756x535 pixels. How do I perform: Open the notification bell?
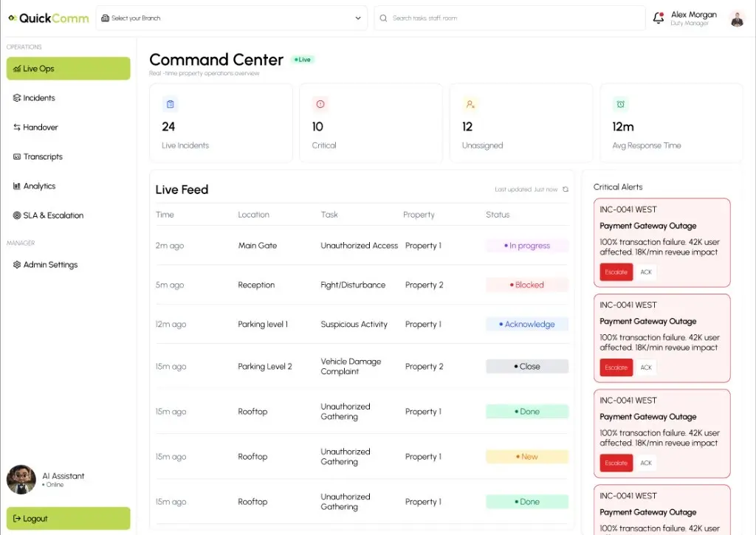coord(658,18)
